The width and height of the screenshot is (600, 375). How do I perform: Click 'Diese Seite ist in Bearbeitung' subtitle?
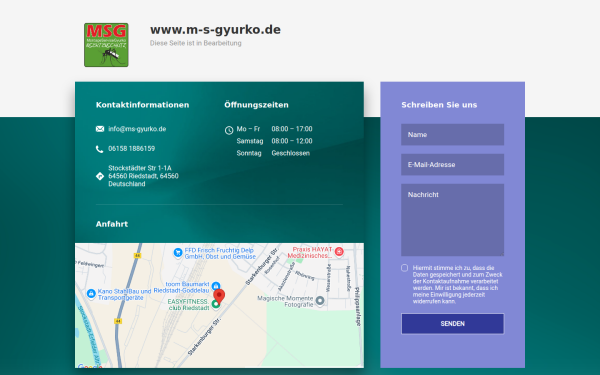click(x=196, y=43)
